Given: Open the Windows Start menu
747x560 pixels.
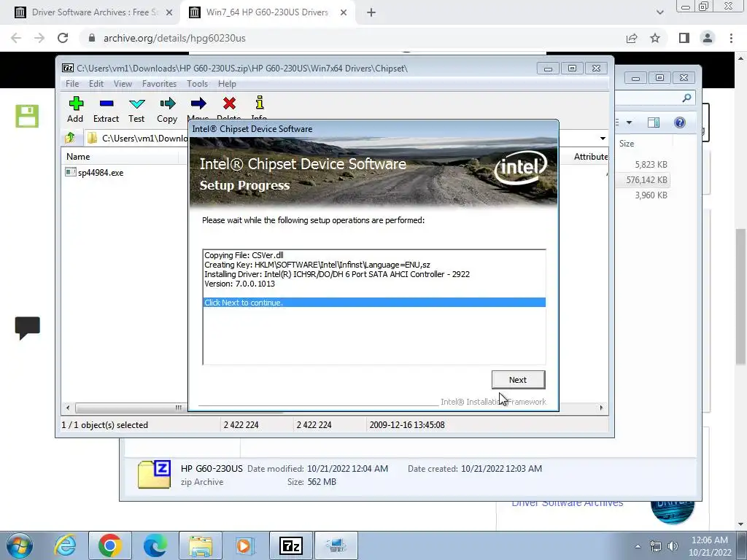Looking at the screenshot, I should tap(20, 545).
